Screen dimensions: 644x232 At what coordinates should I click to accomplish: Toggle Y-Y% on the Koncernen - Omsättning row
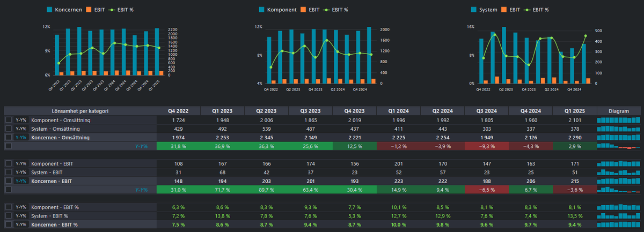coord(21,138)
